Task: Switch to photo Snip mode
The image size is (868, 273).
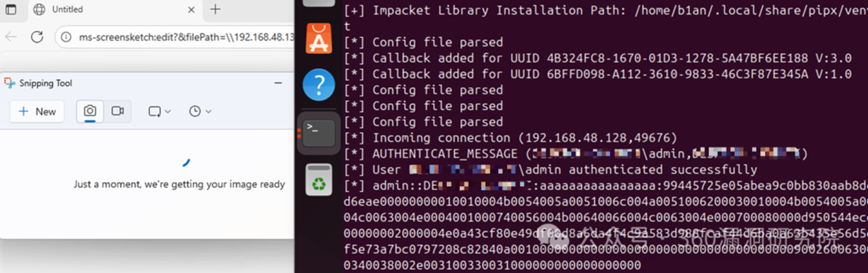Action: (90, 111)
